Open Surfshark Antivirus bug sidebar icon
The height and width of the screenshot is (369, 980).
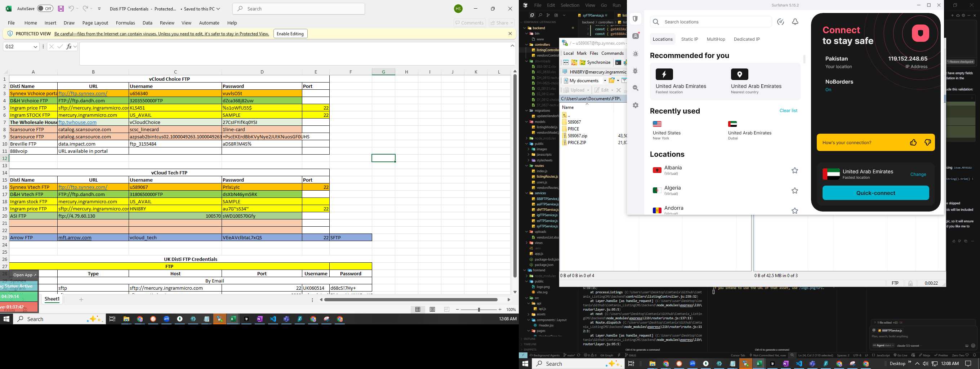pos(635,71)
